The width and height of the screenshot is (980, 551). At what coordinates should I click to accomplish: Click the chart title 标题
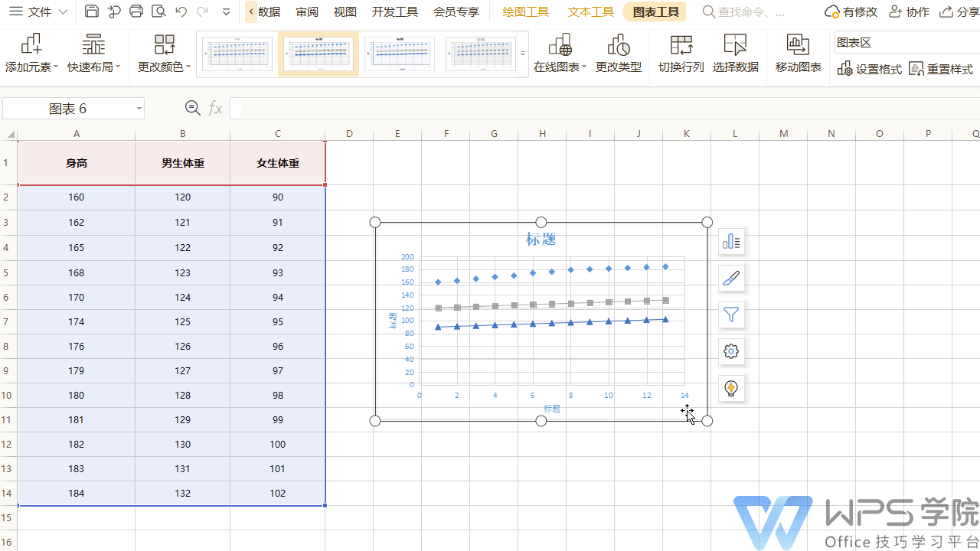click(x=541, y=239)
